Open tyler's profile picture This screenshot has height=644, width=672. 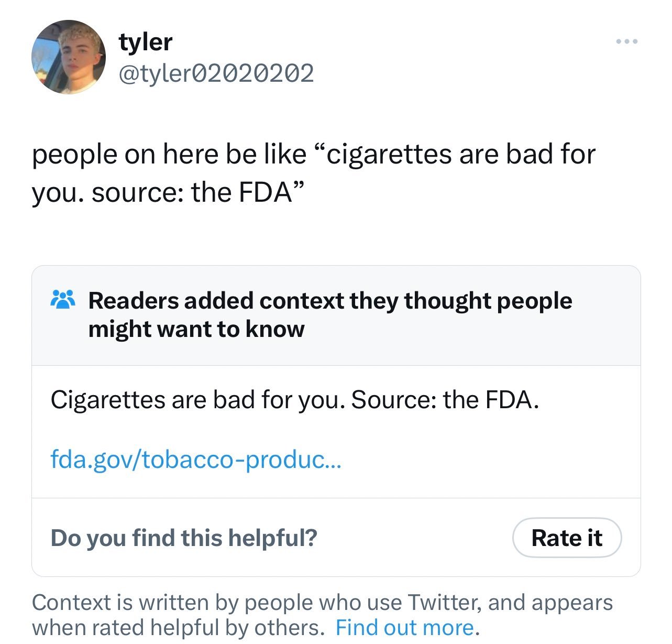(69, 57)
